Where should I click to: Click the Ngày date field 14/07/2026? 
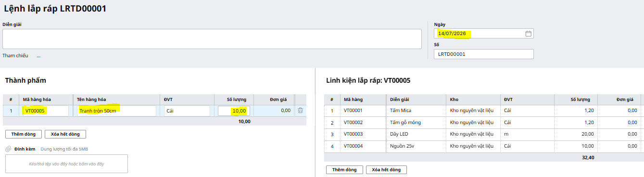point(484,34)
